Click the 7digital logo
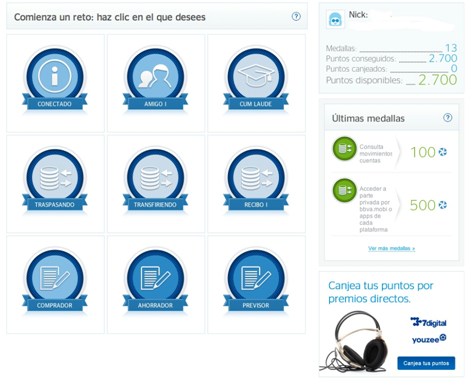 (x=428, y=322)
